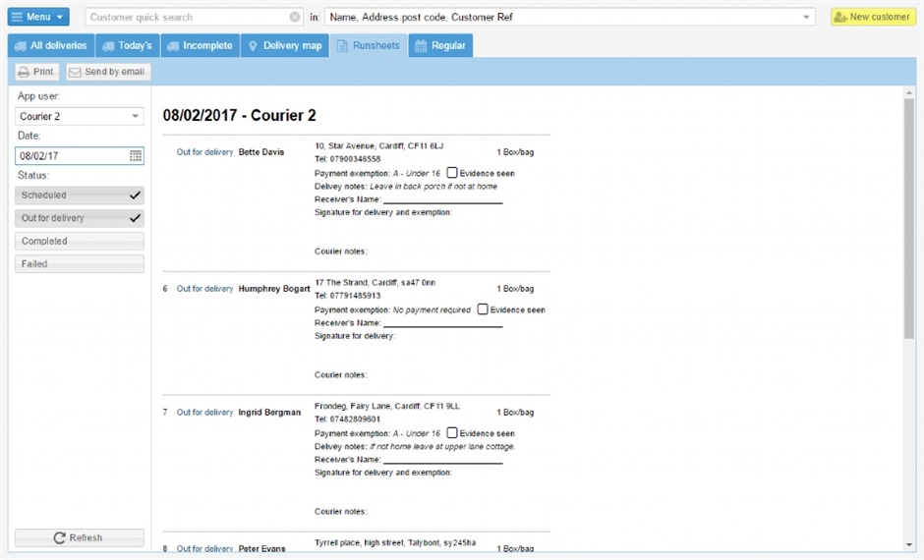Toggle the Scheduled status filter

point(79,196)
